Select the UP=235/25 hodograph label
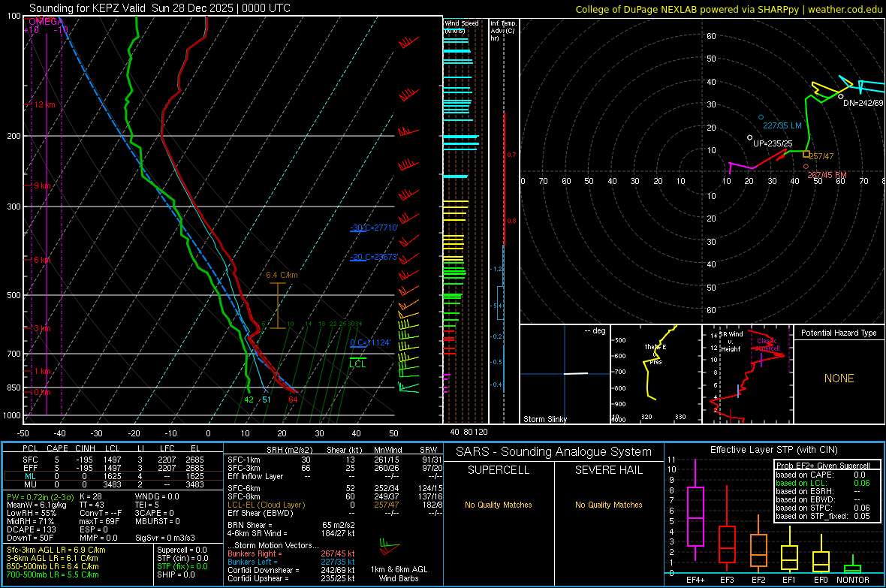The image size is (886, 588). coord(773,143)
